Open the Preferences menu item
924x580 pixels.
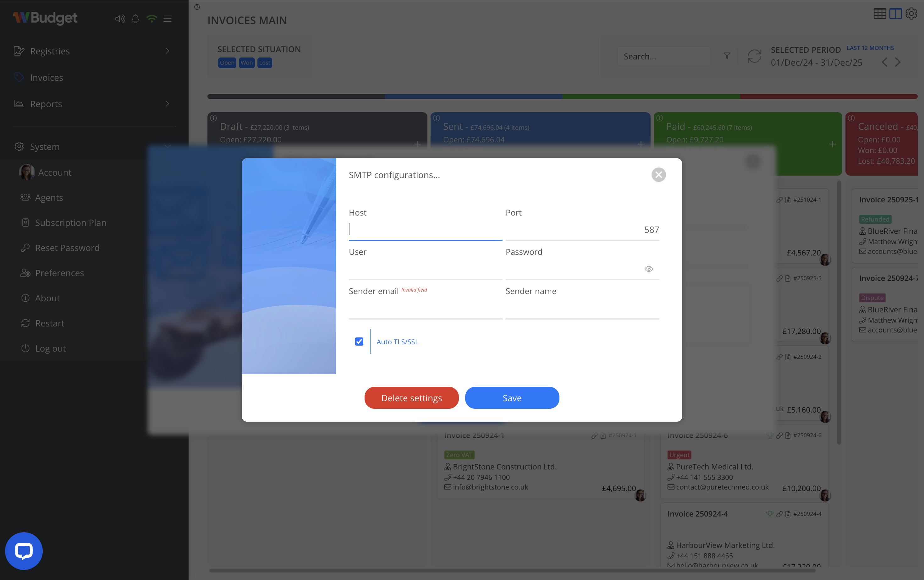coord(59,273)
